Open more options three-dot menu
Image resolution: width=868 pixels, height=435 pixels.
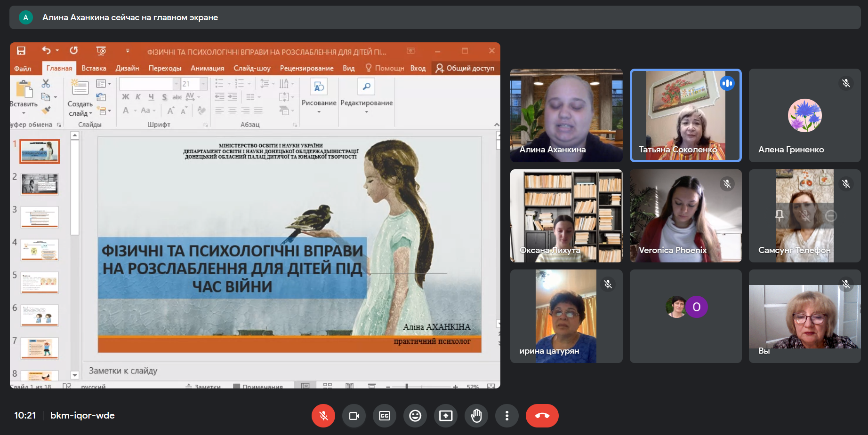506,416
